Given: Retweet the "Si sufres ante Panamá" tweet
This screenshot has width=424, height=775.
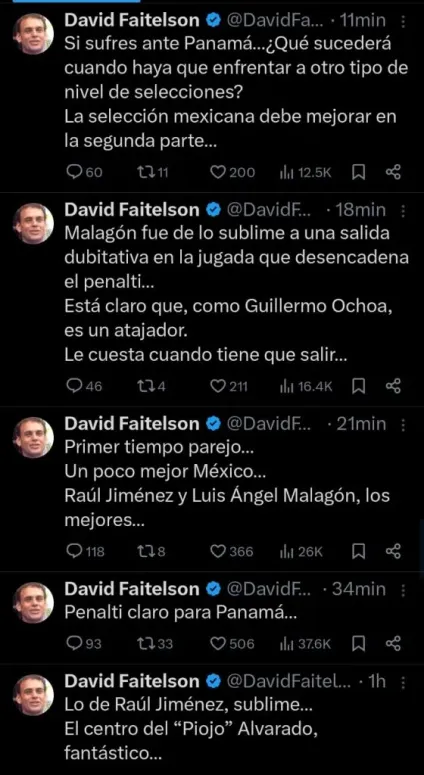Looking at the screenshot, I should 154,172.
